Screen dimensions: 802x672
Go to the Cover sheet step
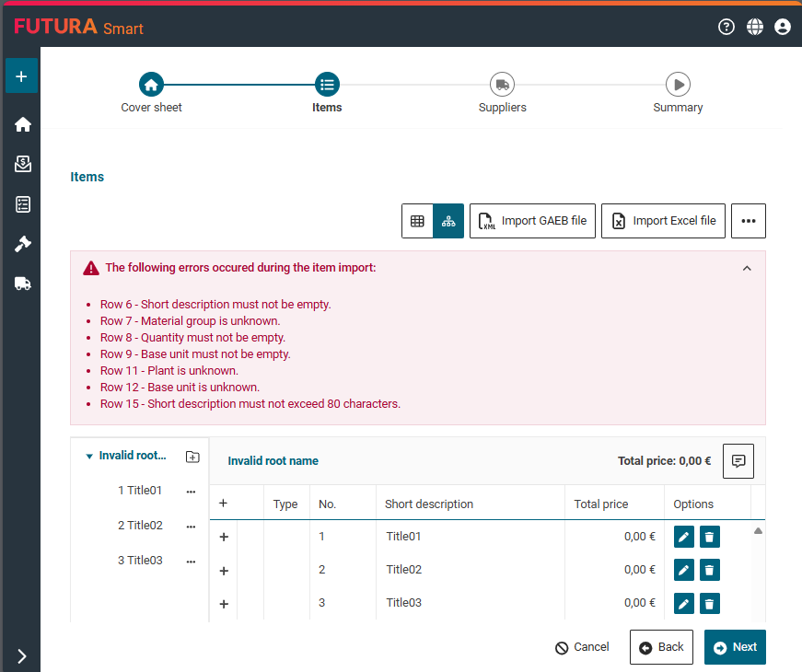coord(151,85)
